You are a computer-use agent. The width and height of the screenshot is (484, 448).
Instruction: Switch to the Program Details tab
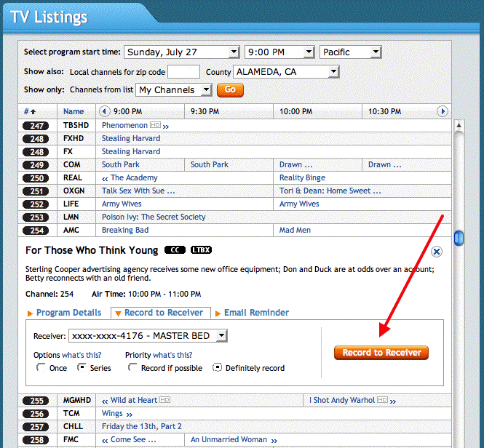(x=68, y=313)
